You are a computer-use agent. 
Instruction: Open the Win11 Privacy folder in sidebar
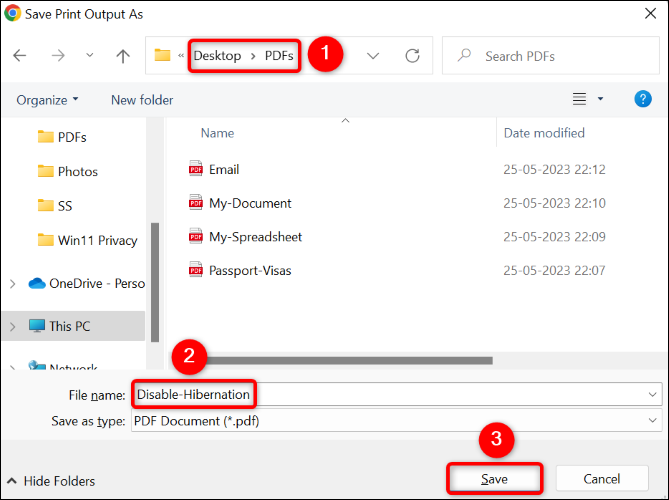click(87, 241)
